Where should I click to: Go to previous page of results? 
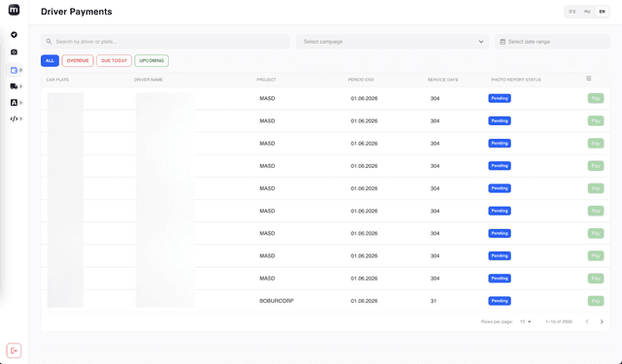coord(587,321)
